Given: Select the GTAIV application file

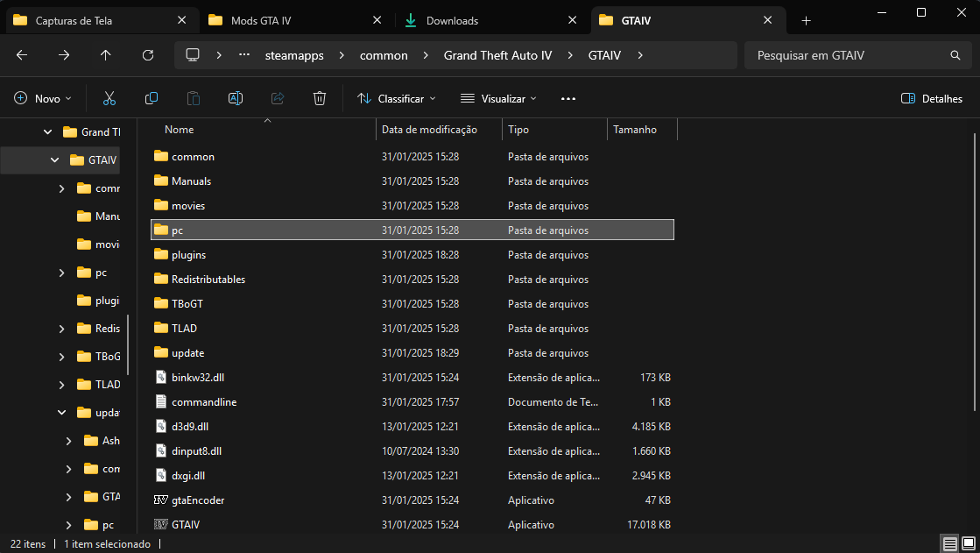Looking at the screenshot, I should pyautogui.click(x=186, y=525).
